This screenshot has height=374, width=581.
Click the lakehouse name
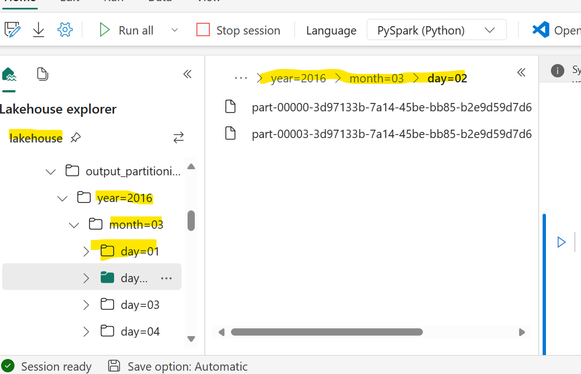click(36, 138)
